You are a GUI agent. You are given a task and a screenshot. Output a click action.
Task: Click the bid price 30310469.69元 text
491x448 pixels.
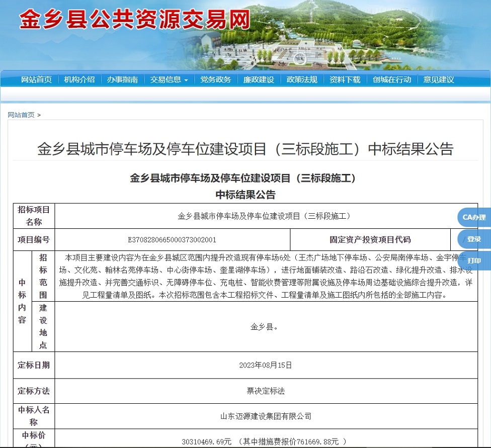tap(207, 442)
